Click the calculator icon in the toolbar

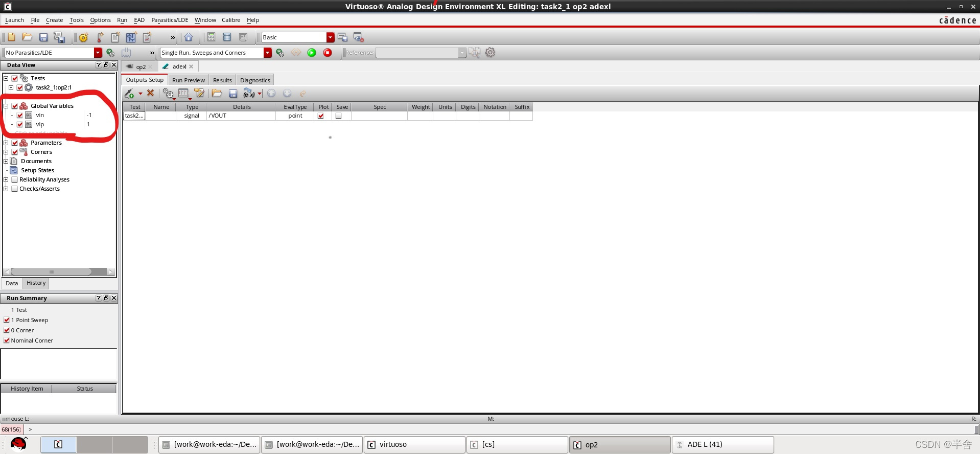click(211, 37)
